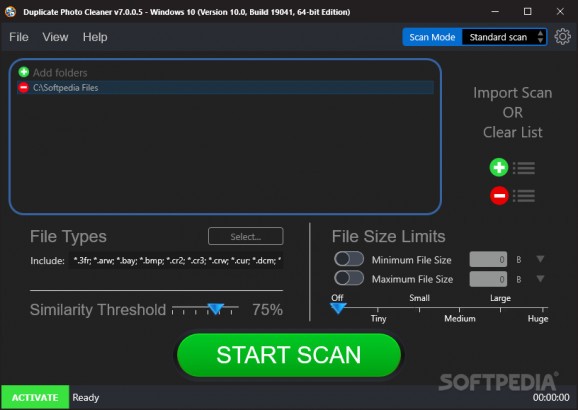The width and height of the screenshot is (578, 410).
Task: Click the Ready status text
Action: 86,397
